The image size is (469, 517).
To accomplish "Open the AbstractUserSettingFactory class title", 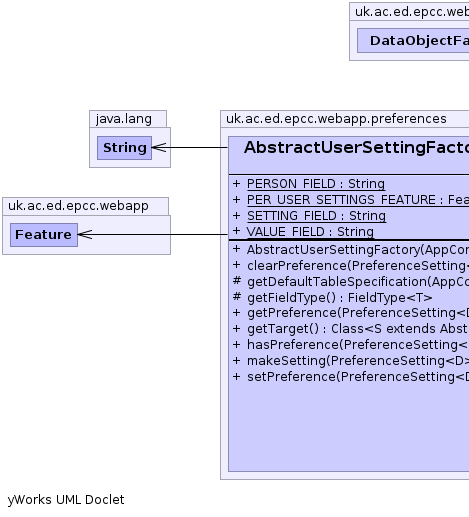I will [356, 148].
